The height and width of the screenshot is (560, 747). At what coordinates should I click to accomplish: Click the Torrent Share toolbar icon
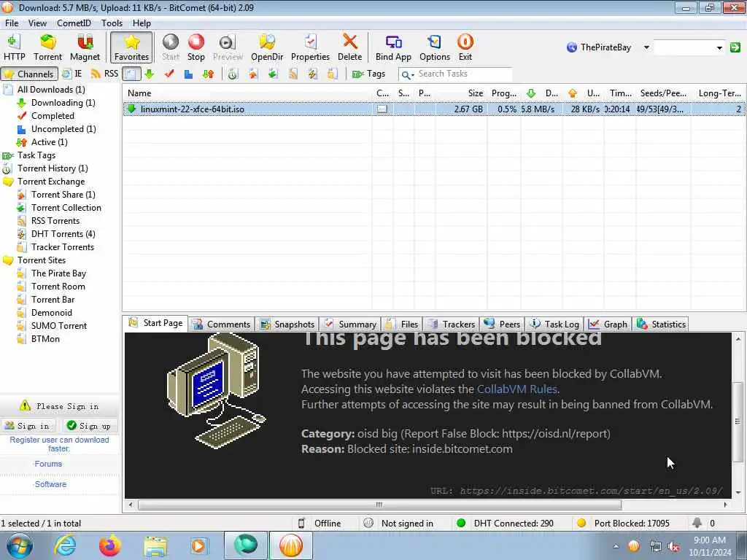click(x=253, y=74)
